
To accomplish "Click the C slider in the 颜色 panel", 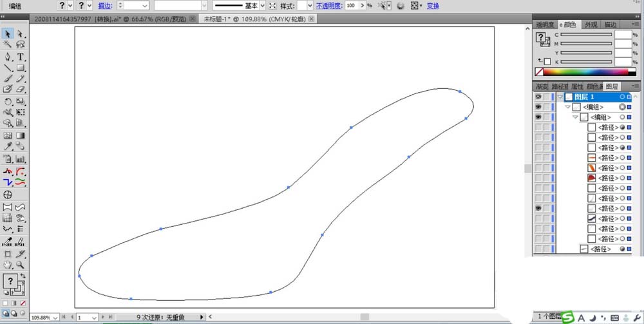I will (585, 35).
